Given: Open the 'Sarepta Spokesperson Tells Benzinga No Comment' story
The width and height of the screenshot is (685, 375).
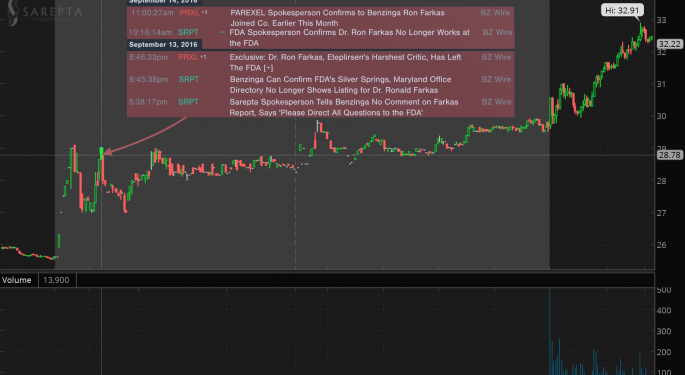Looking at the screenshot, I should (x=344, y=107).
